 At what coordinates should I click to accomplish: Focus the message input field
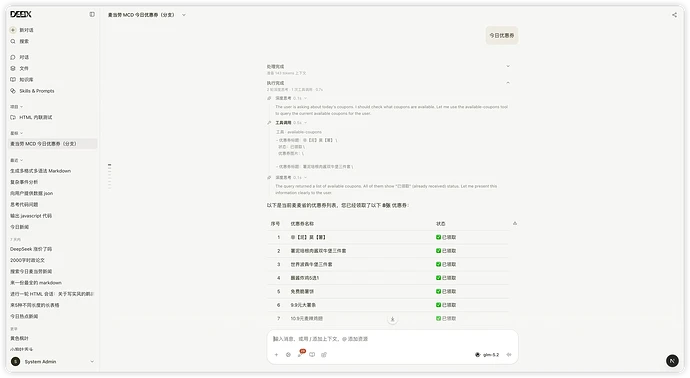pos(392,339)
